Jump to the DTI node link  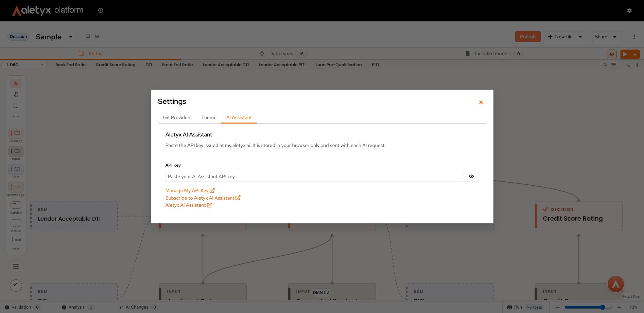pos(149,65)
